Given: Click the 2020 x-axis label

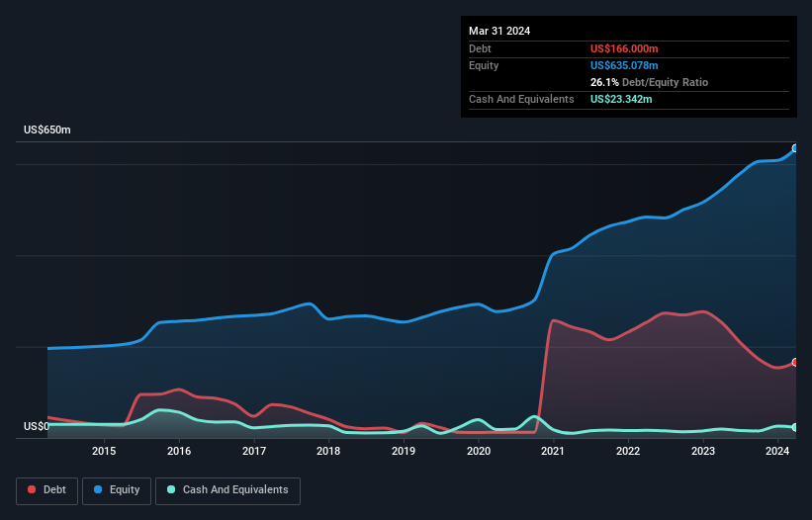Looking at the screenshot, I should click(x=479, y=451).
